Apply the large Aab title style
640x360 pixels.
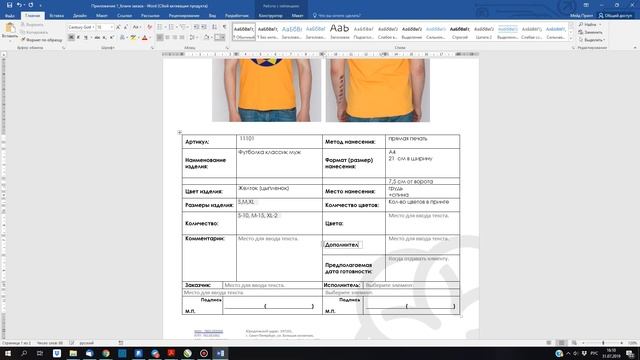tap(340, 32)
